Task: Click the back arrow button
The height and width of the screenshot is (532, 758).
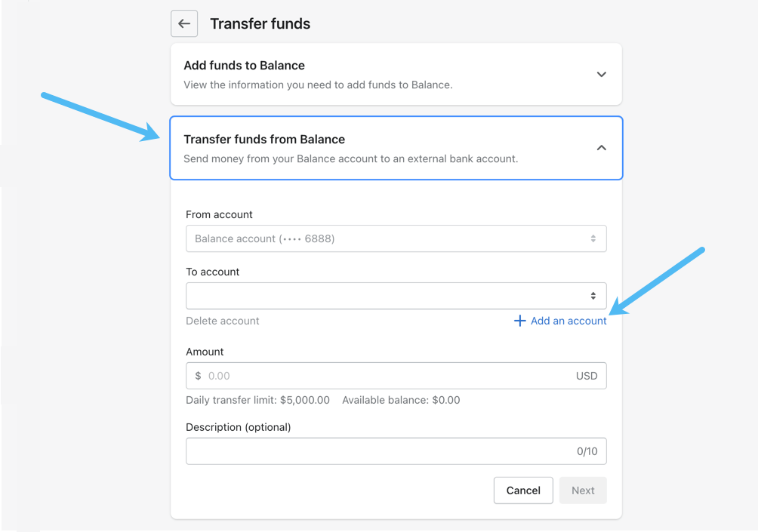Action: tap(184, 23)
